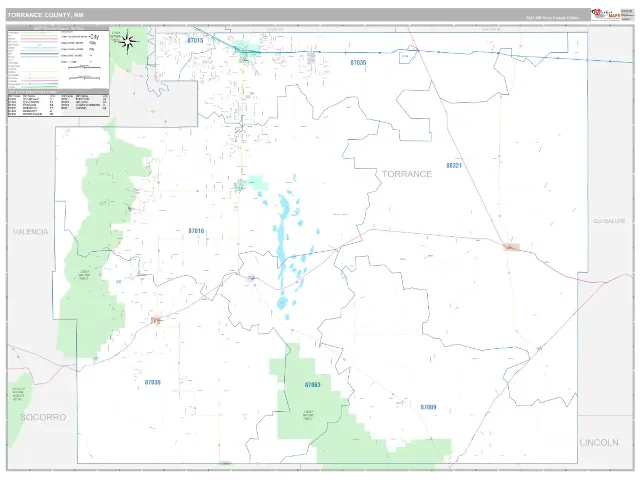Select the ZIP code label 87063
Viewport: 640px width, 480px height.
pyautogui.click(x=313, y=384)
